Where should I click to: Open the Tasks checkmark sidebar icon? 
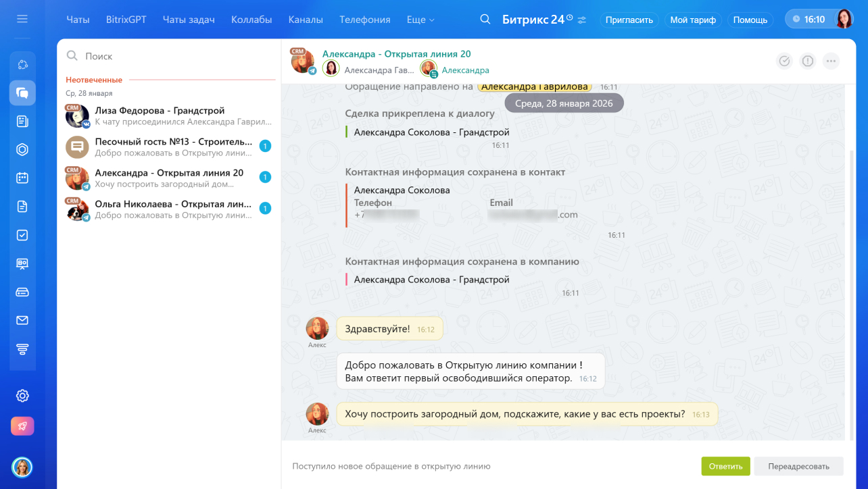point(22,235)
